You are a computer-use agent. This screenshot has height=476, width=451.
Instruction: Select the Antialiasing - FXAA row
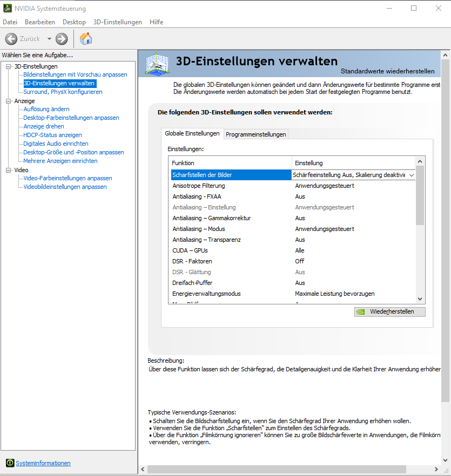tap(293, 196)
